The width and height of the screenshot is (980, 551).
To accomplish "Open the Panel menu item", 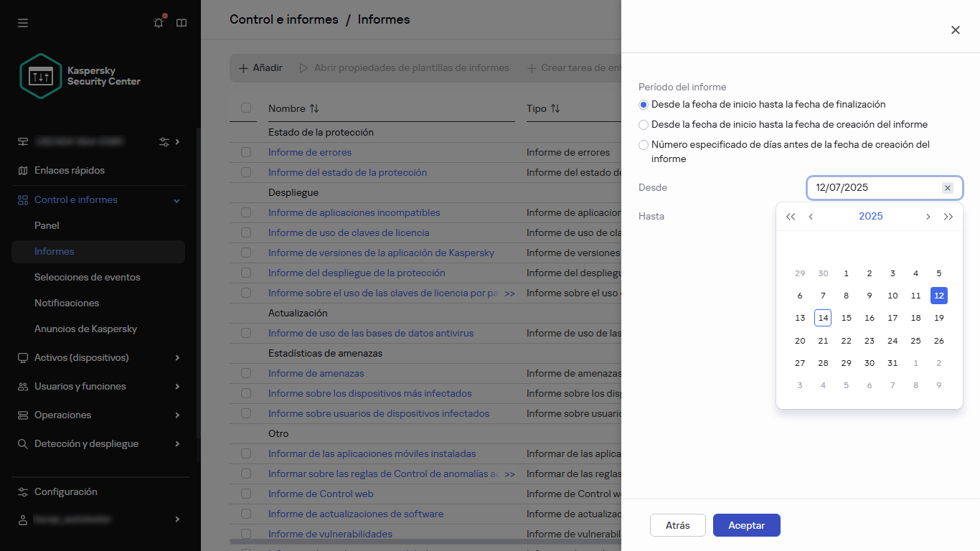I will point(47,225).
